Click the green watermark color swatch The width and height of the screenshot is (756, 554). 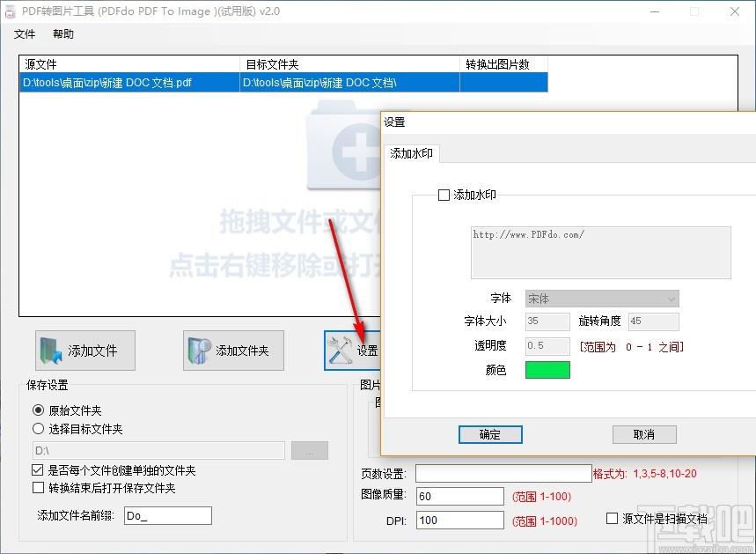(x=547, y=370)
